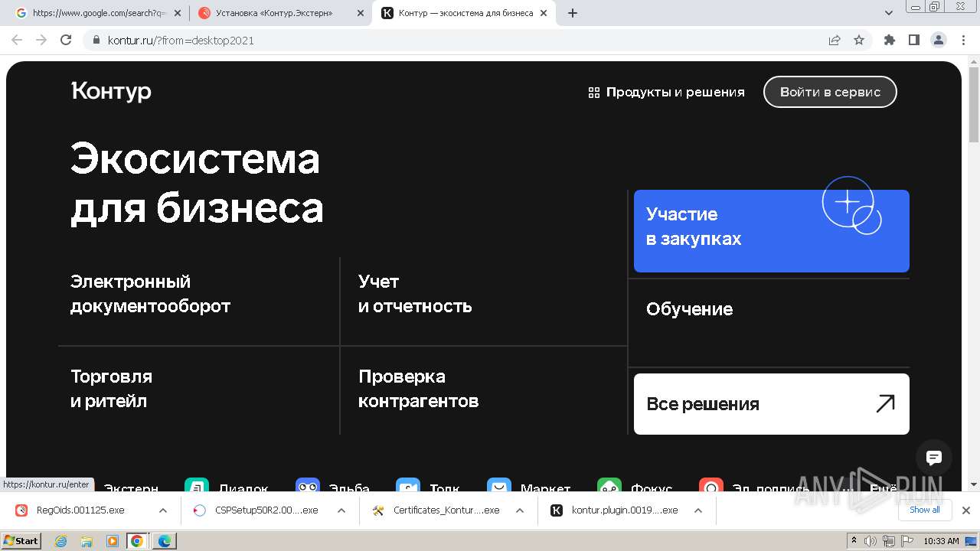Screen dimensions: 980x551
Task: Open a new browser tab
Action: tap(573, 13)
